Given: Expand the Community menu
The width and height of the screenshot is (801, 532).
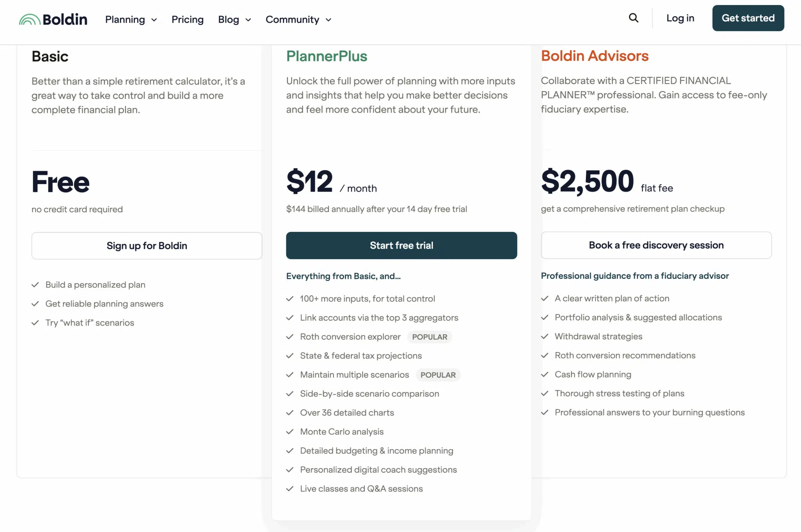Looking at the screenshot, I should tap(298, 20).
